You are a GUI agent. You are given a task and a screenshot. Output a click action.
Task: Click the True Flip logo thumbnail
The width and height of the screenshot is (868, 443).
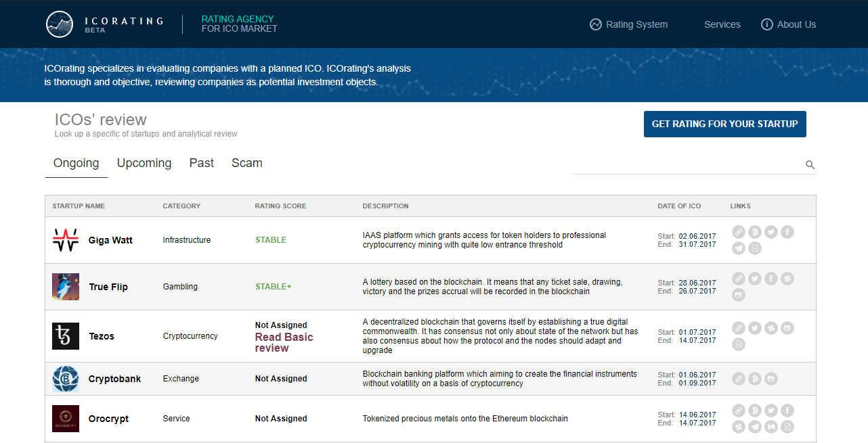point(66,287)
